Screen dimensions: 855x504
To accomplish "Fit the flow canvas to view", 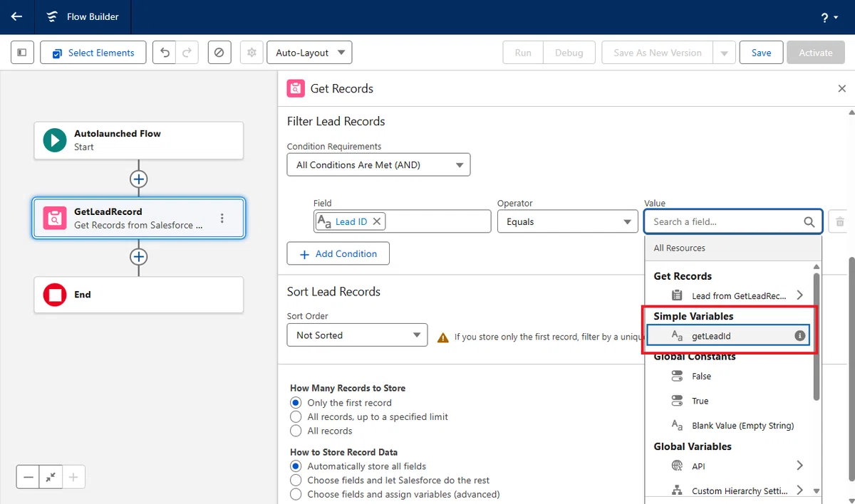I will click(51, 477).
